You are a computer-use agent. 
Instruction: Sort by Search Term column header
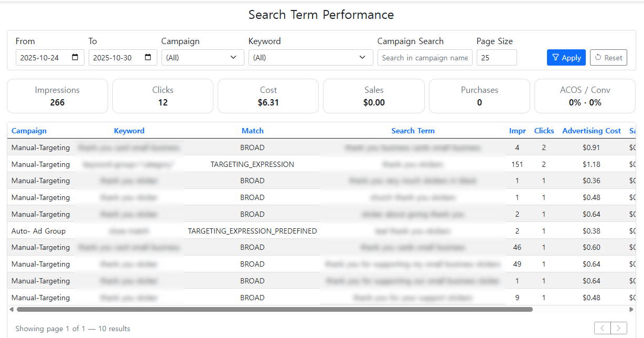[413, 131]
